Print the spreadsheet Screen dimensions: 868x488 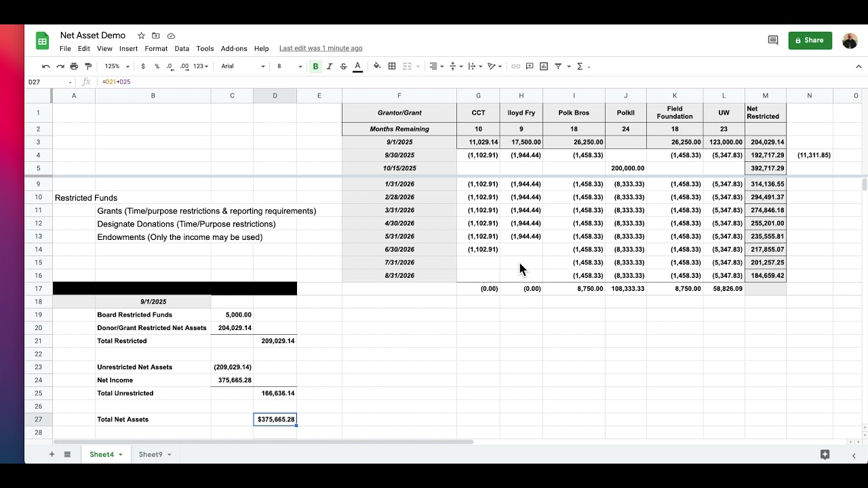tap(74, 66)
